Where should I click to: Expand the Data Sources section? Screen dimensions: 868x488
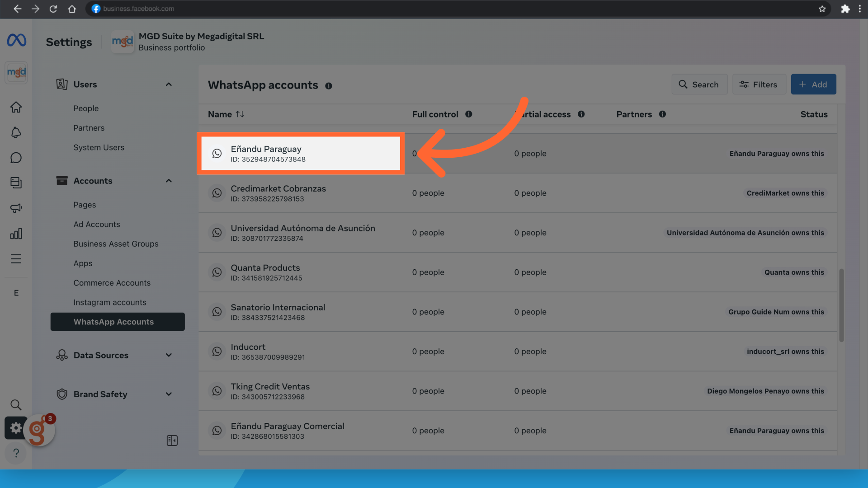[x=169, y=355]
